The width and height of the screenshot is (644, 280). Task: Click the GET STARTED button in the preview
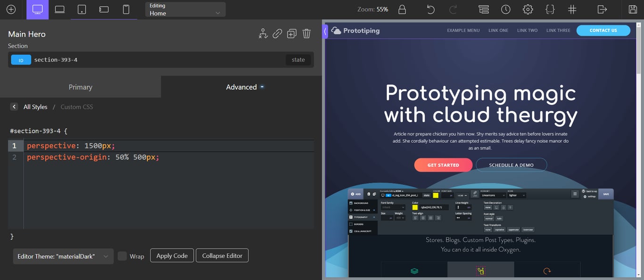point(443,165)
